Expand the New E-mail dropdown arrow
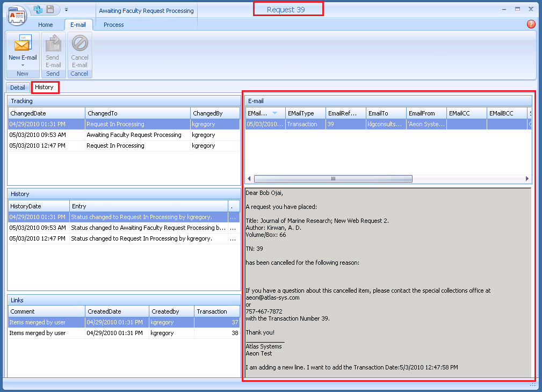 [23, 66]
